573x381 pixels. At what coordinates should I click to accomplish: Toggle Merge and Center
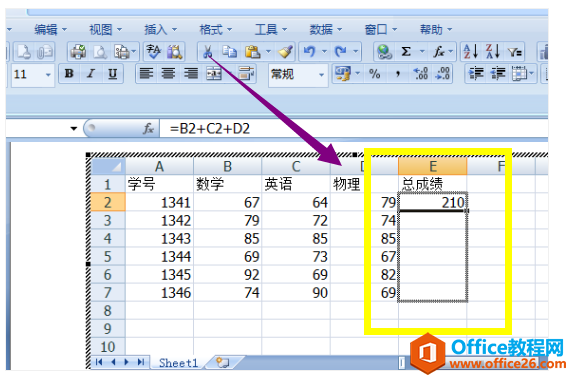tap(214, 74)
